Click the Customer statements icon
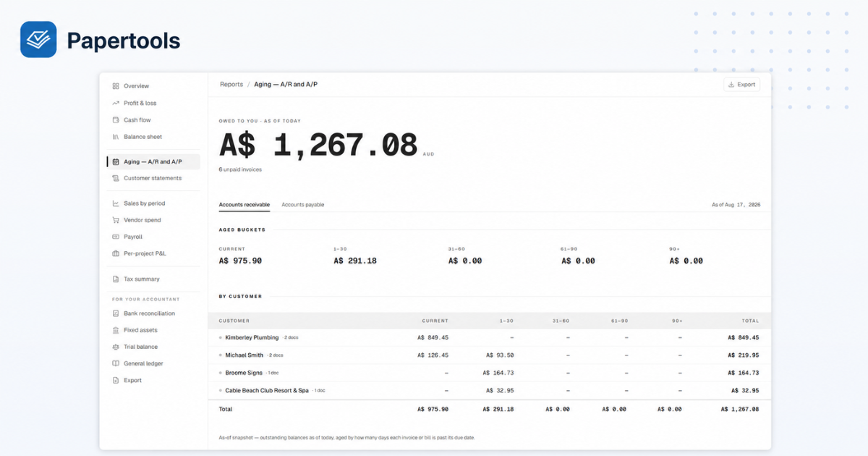Image resolution: width=868 pixels, height=456 pixels. click(116, 178)
